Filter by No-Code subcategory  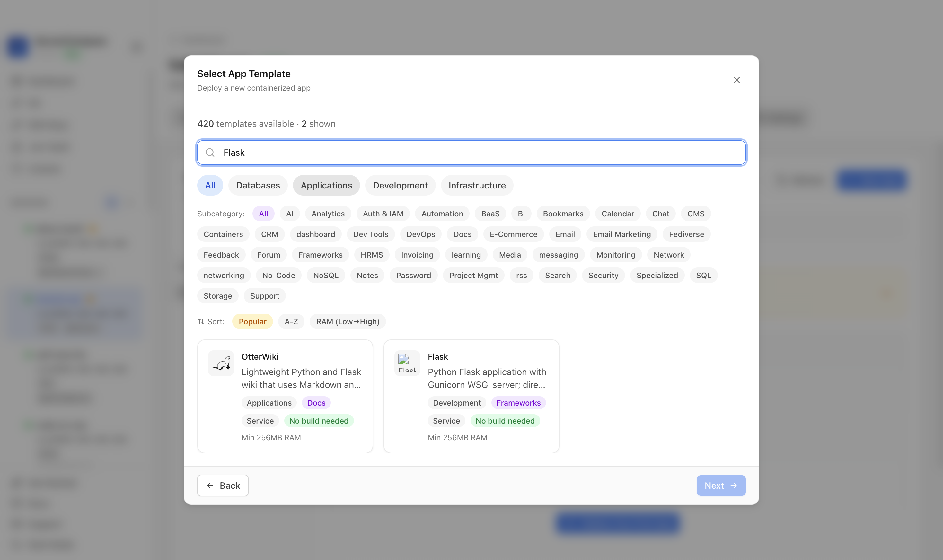point(278,276)
